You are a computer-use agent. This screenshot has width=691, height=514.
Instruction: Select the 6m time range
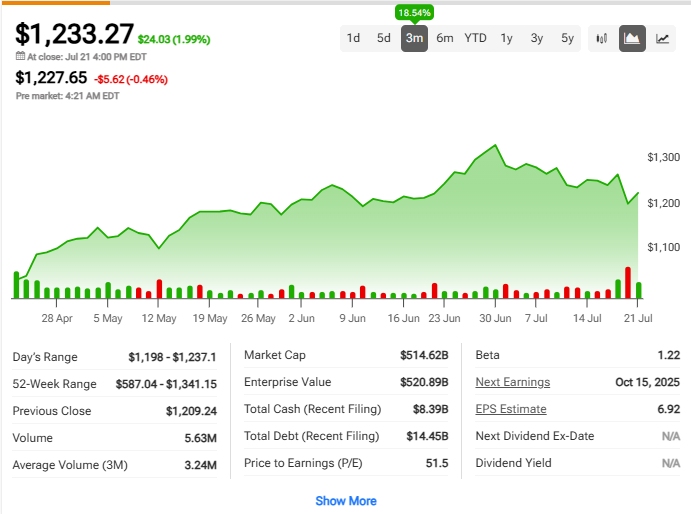point(445,38)
